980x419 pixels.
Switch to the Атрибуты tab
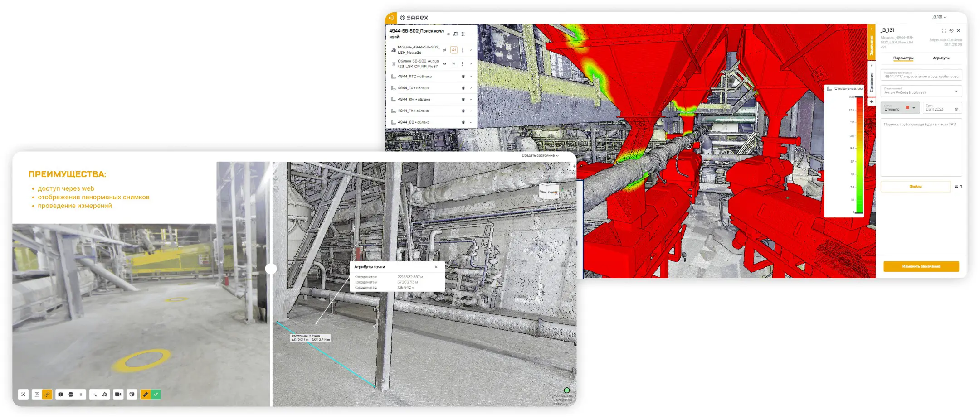[x=941, y=58]
